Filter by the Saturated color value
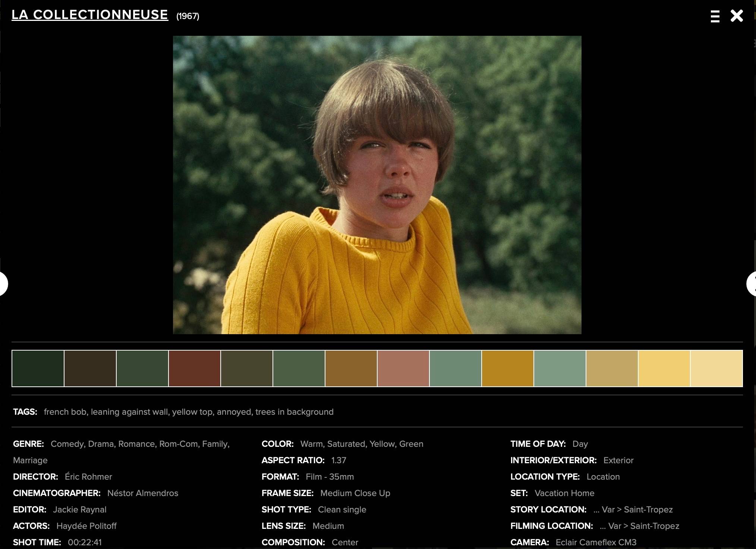Image resolution: width=756 pixels, height=549 pixels. pyautogui.click(x=347, y=444)
